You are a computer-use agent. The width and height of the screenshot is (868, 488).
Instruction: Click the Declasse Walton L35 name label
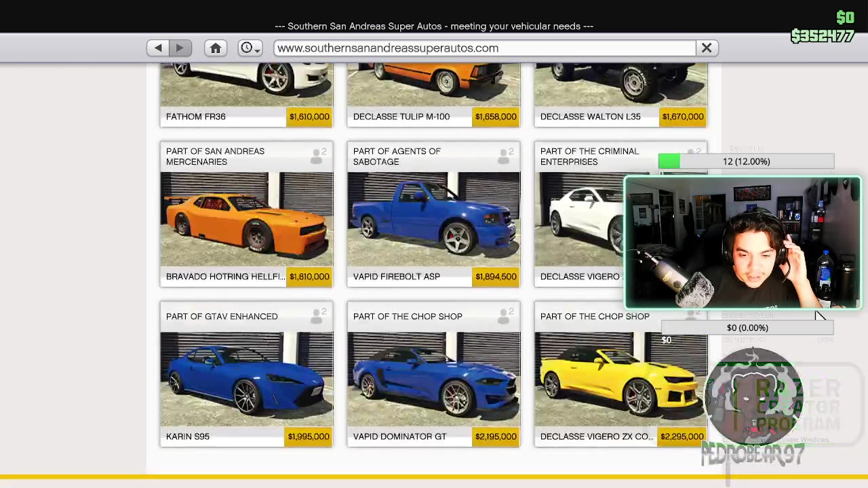[591, 117]
